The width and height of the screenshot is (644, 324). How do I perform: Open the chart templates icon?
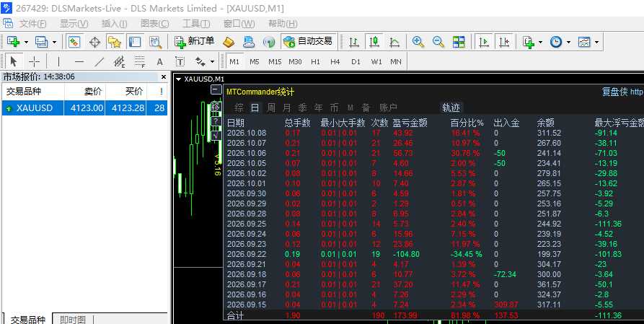[583, 42]
